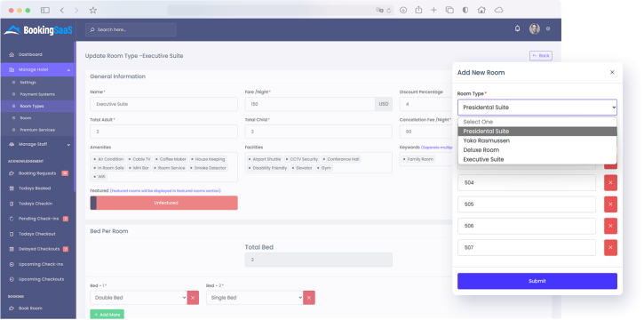
Task: Remove the Cable TV amenity tag
Action: click(x=130, y=159)
